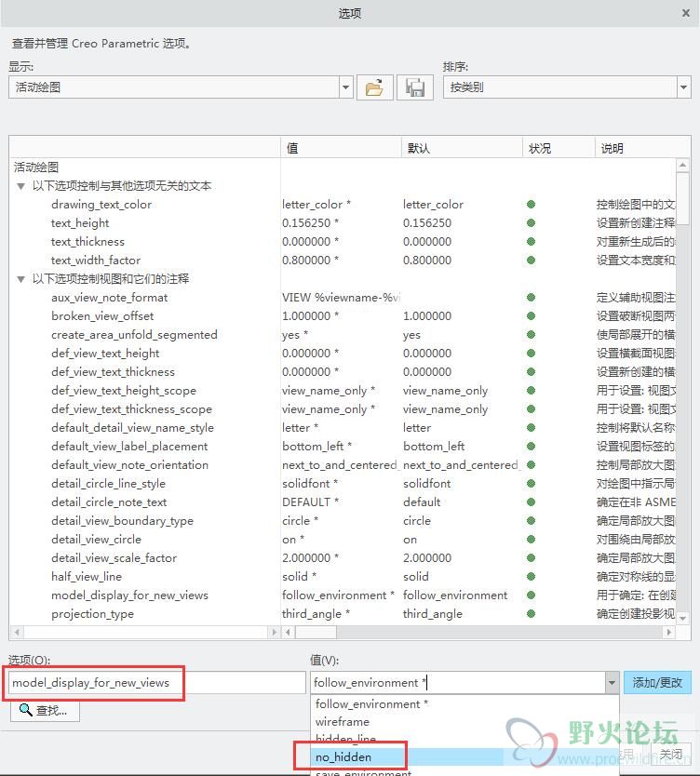Click the third_angle * value cell
Screen dimensions: 700x776
316,614
